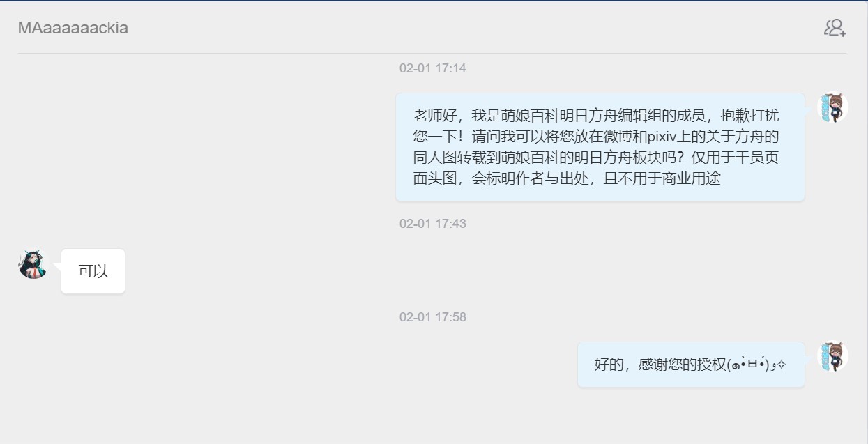Click 同人图转载到萌娘百科 line of the message
868x444 pixels.
point(486,157)
